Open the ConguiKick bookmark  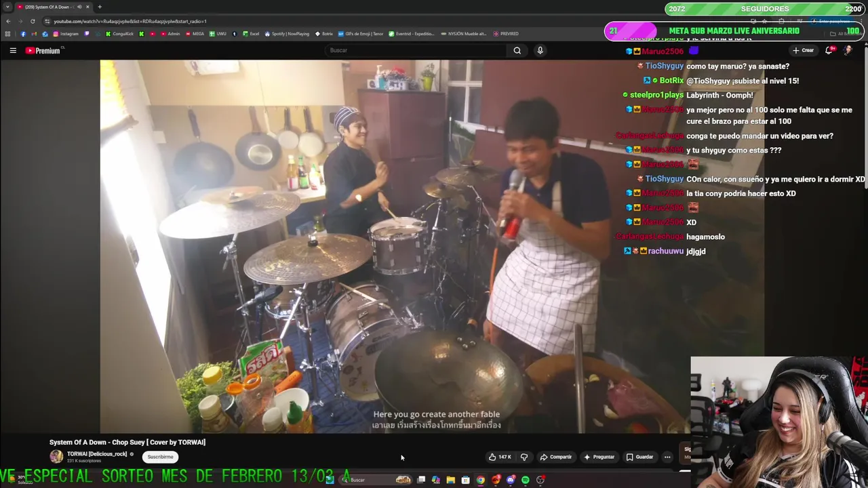pyautogui.click(x=119, y=34)
